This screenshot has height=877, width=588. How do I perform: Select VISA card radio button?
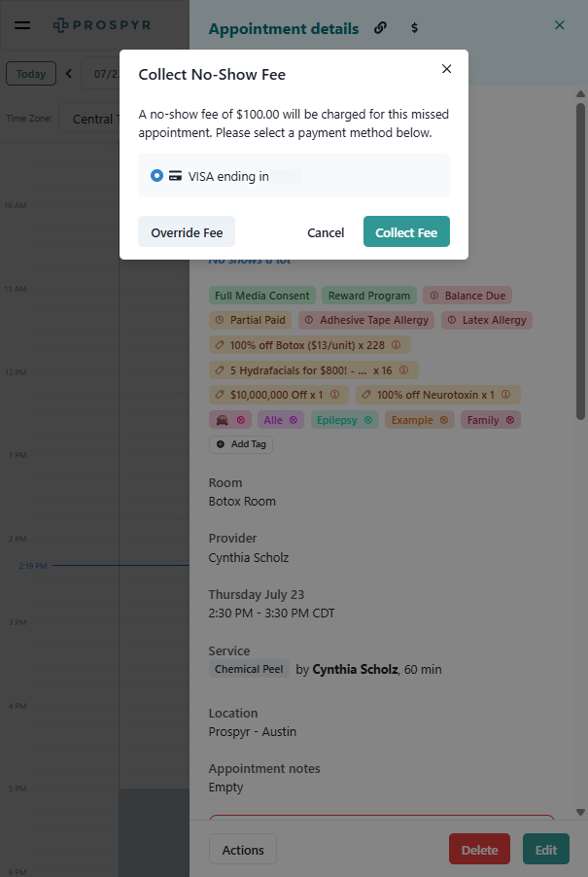coord(156,176)
